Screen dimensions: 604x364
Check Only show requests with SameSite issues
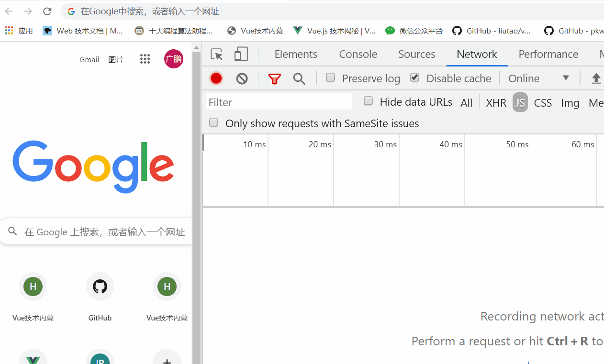tap(213, 122)
